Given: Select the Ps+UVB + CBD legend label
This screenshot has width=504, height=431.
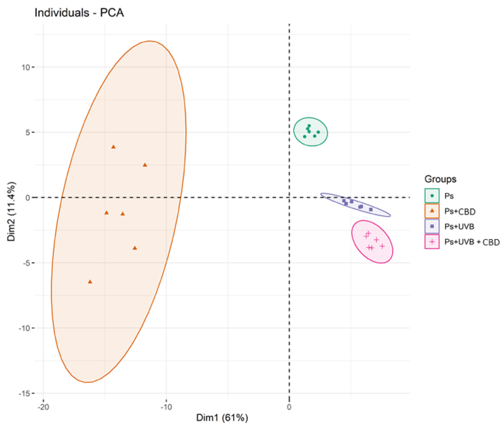Looking at the screenshot, I should point(472,242).
